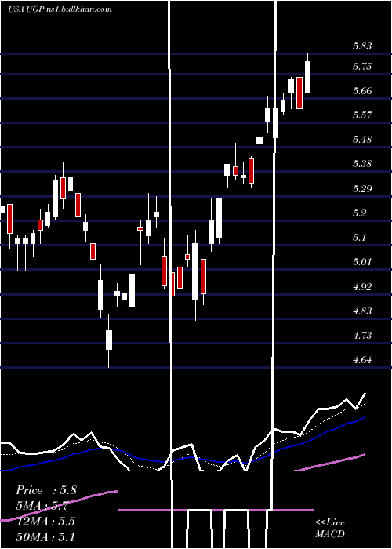Click the 5.29 price axis label

coord(362,189)
